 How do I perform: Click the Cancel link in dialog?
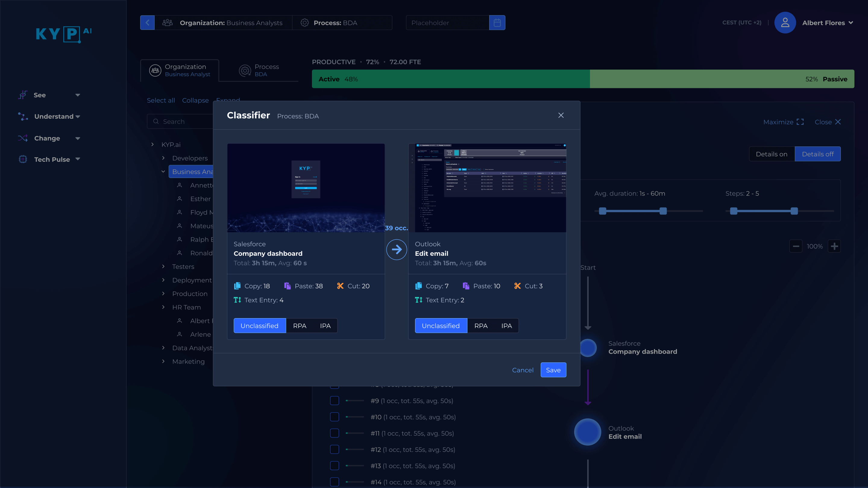click(522, 370)
